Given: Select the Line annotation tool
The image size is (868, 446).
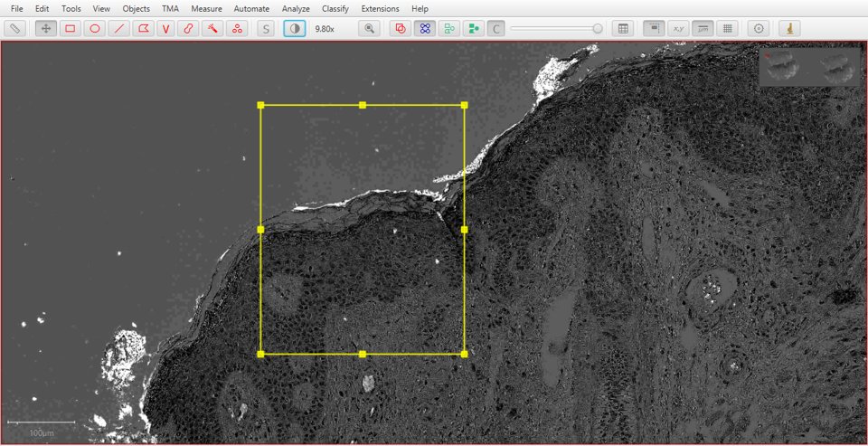Looking at the screenshot, I should (x=119, y=28).
